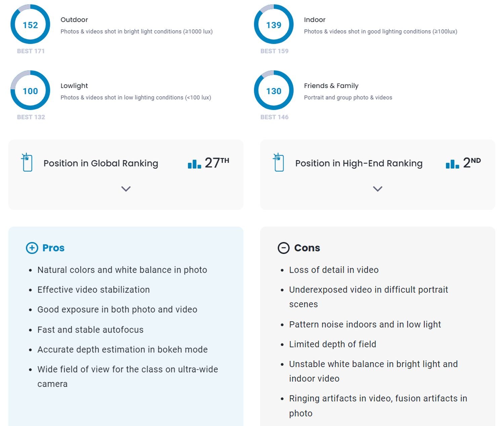Screen dimensions: 504x426
Task: Expand the High-End Ranking chevron
Action: pyautogui.click(x=378, y=189)
